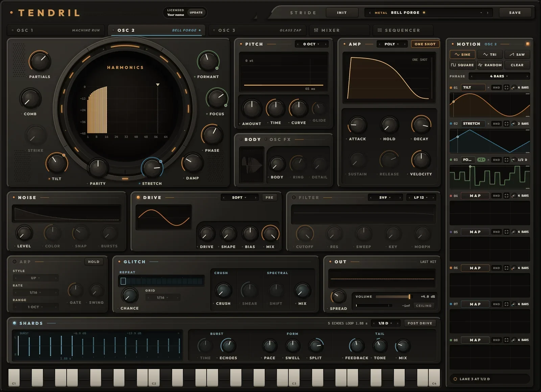Switch to the OSC 1 tab
The width and height of the screenshot is (541, 392).
(x=56, y=30)
